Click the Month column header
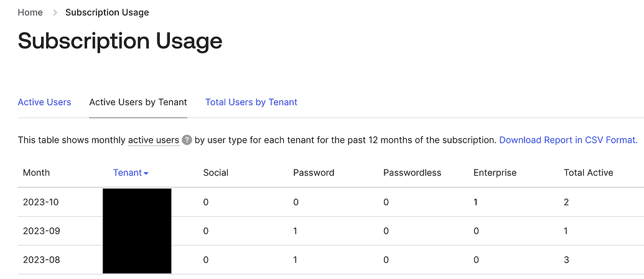 point(36,173)
